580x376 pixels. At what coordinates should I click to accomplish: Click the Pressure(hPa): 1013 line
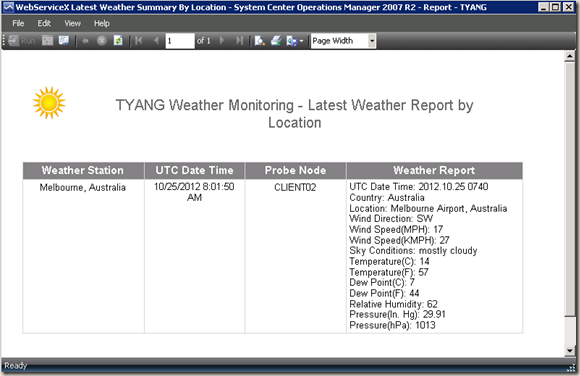coord(392,325)
